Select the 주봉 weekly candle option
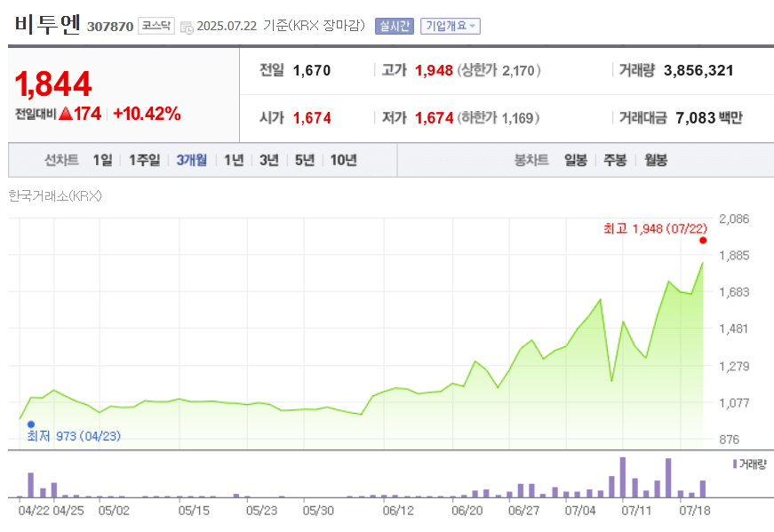Screen dimensions: 774x532 [x=614, y=160]
